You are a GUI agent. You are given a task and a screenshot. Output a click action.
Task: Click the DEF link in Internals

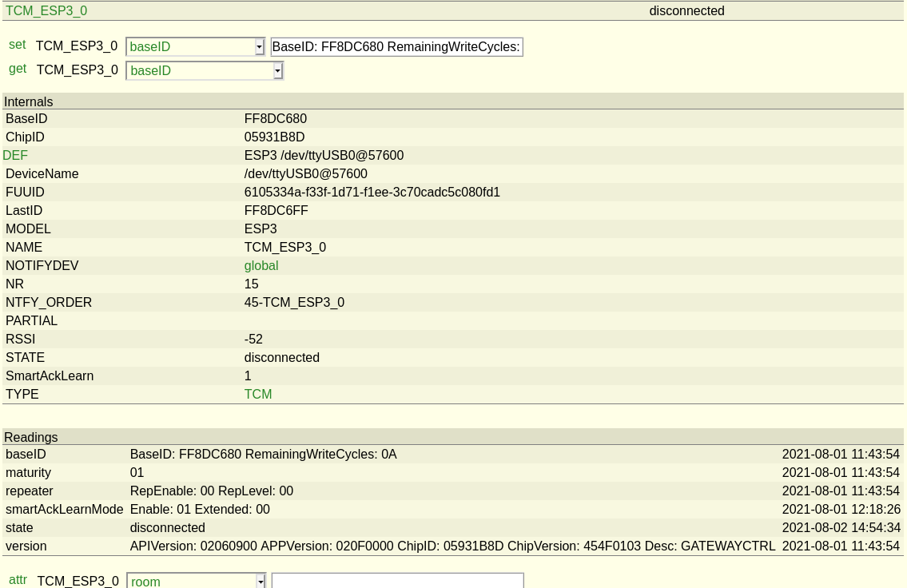pos(15,156)
